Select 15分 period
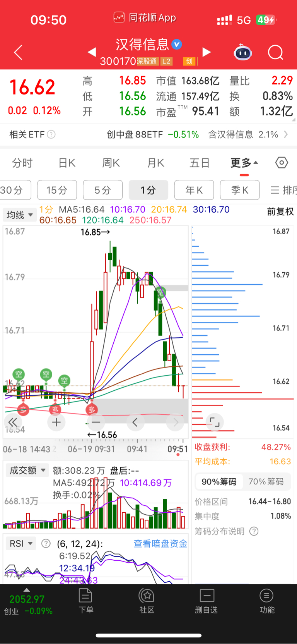This screenshot has height=644, width=297. [x=57, y=190]
